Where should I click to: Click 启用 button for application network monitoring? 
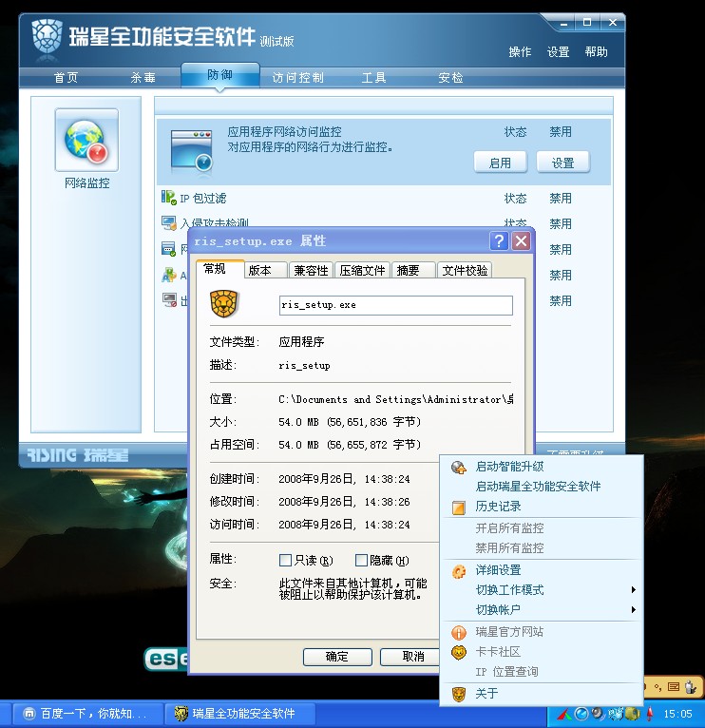[x=501, y=163]
